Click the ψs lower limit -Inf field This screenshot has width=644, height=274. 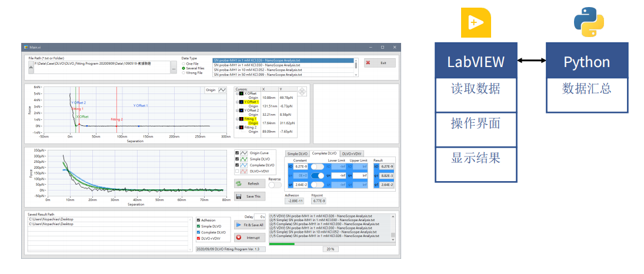pos(339,176)
